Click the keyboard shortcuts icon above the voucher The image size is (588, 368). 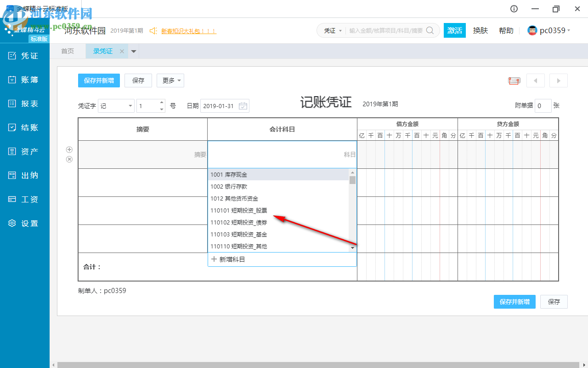(514, 80)
